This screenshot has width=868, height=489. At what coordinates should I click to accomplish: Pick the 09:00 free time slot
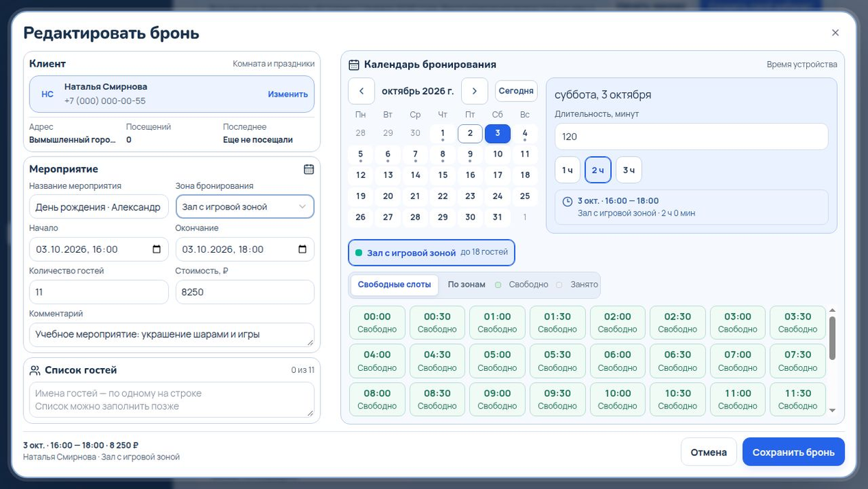[497, 399]
